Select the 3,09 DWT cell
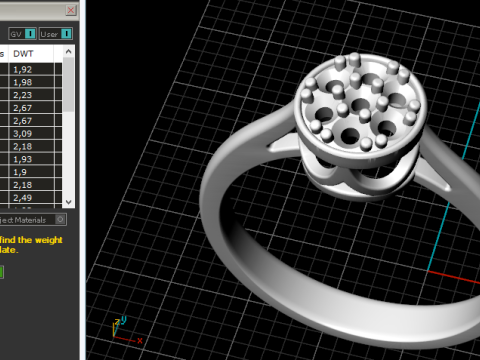480x360 pixels. pos(32,134)
